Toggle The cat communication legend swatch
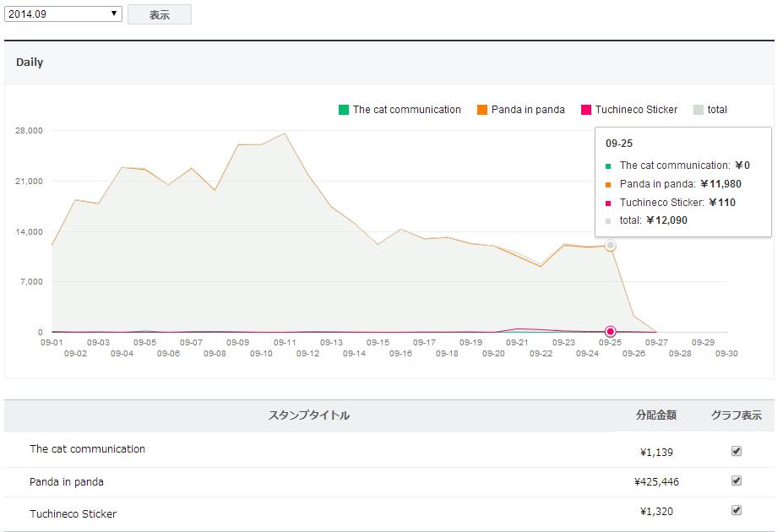Image resolution: width=783 pixels, height=532 pixels. tap(344, 110)
